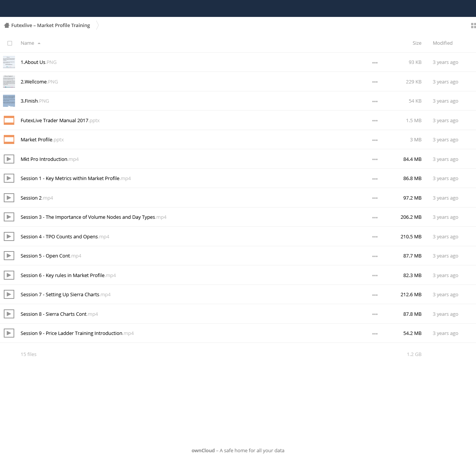The image size is (476, 462).
Task: Click presentation icon of FutexLive Trader Manual 2017
Action: [9, 120]
